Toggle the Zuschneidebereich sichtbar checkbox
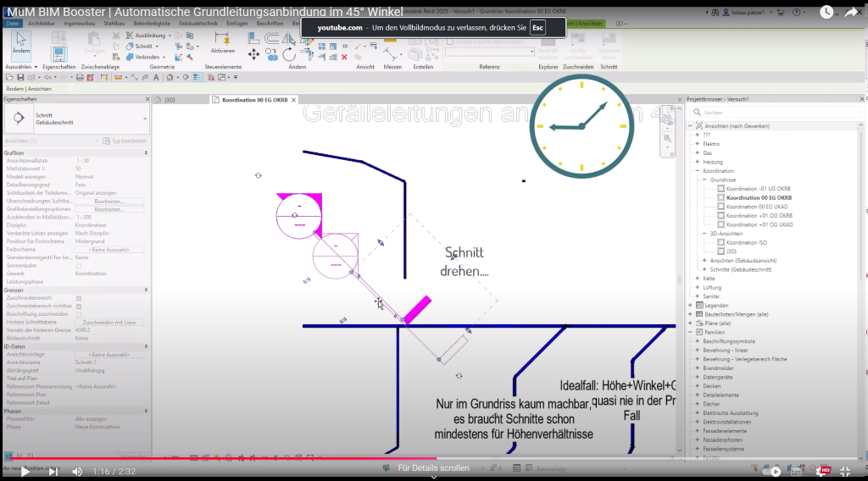This screenshot has width=868, height=481. [x=79, y=306]
